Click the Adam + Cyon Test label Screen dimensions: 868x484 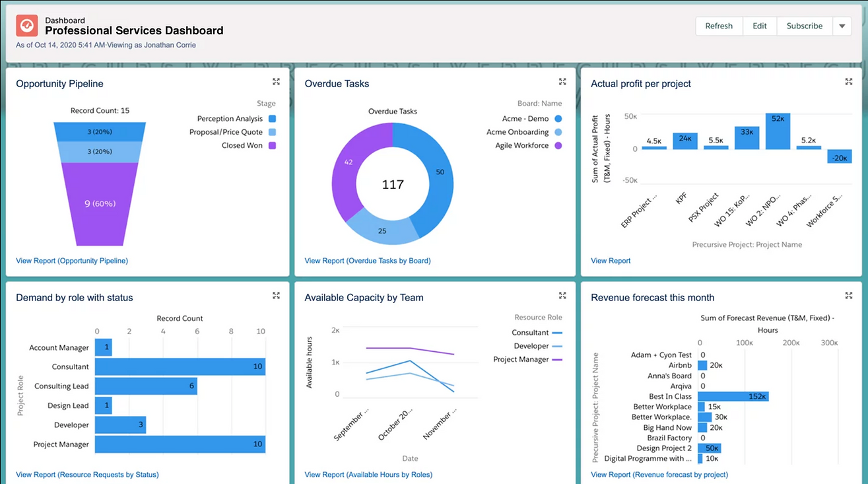point(661,355)
